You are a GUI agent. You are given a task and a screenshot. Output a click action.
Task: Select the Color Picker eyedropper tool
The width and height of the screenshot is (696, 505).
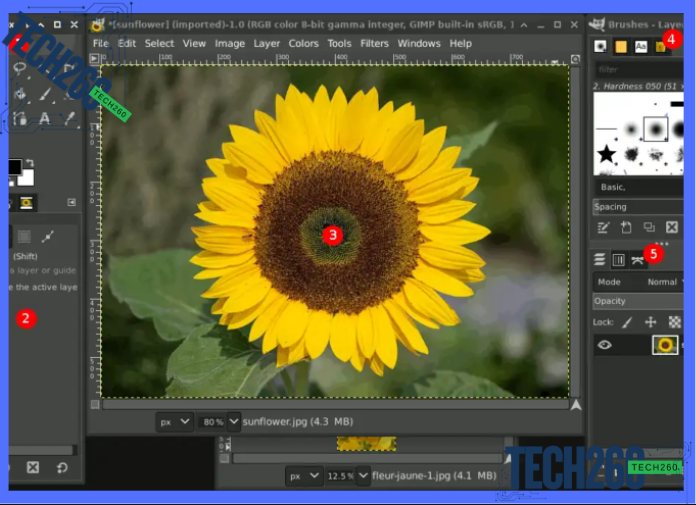pos(70,118)
